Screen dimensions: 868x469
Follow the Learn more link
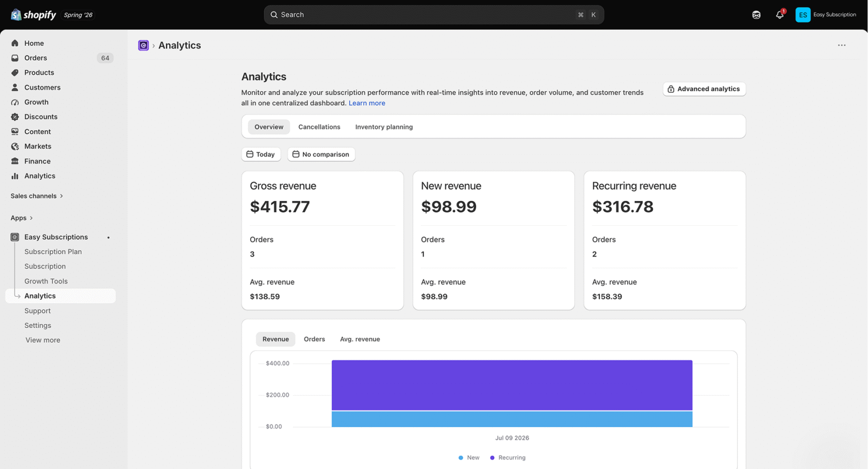[x=367, y=103]
